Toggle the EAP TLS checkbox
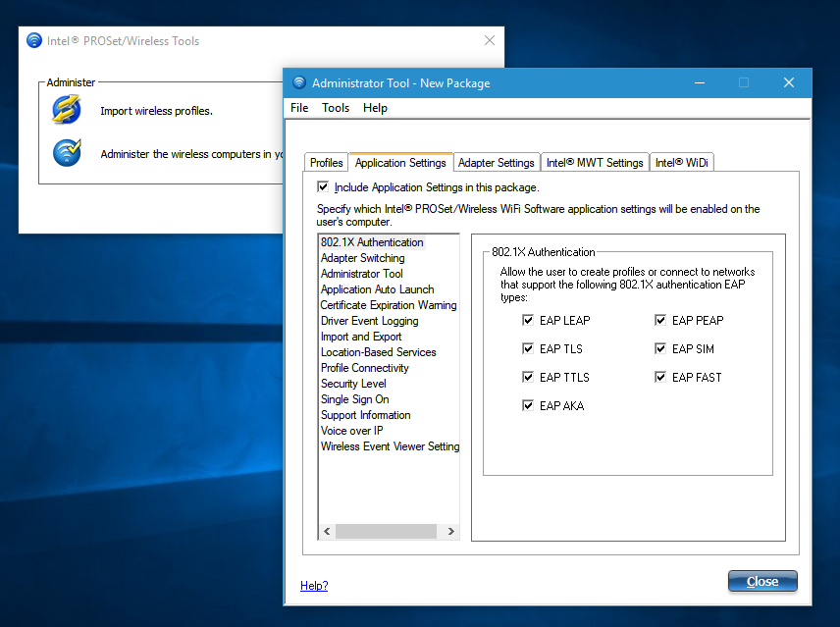Image resolution: width=840 pixels, height=627 pixels. 528,348
